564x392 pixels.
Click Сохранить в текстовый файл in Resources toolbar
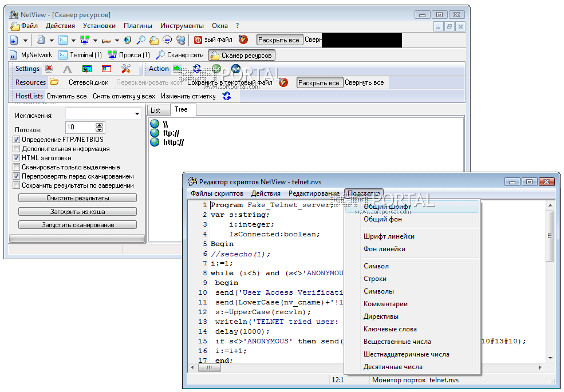point(230,82)
